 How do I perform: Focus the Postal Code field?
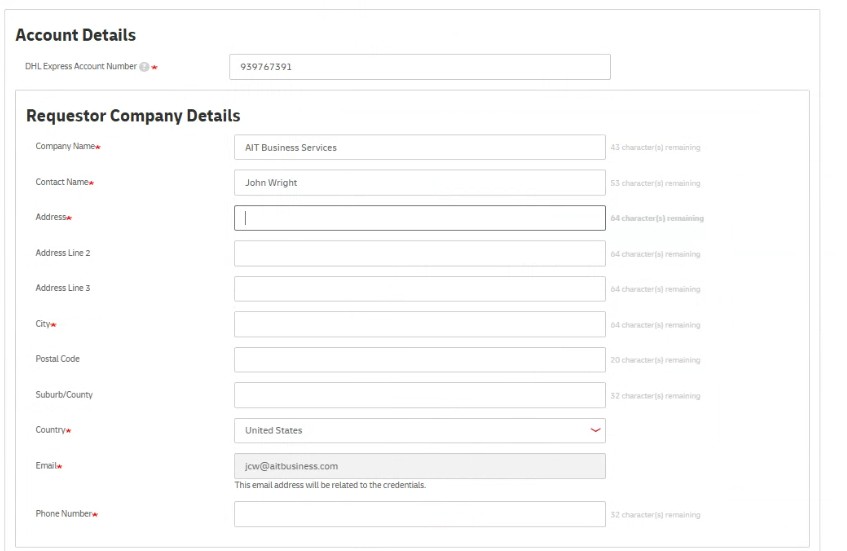click(419, 360)
